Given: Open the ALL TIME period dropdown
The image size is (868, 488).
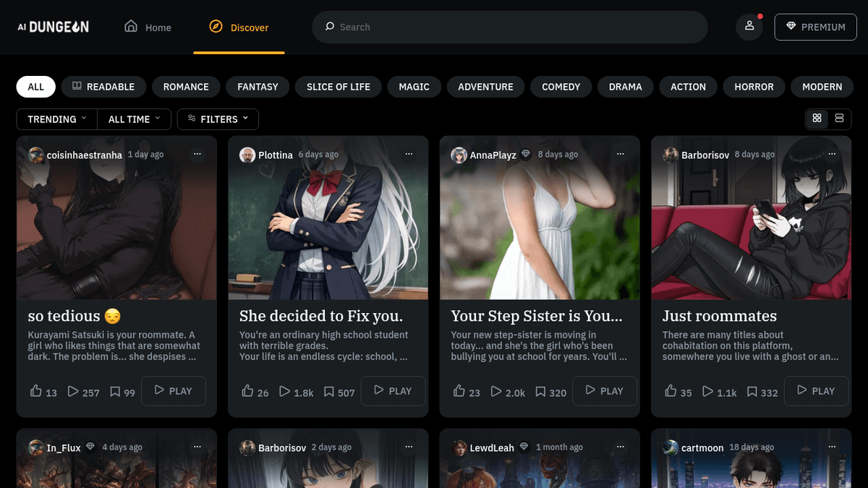Looking at the screenshot, I should pyautogui.click(x=134, y=119).
